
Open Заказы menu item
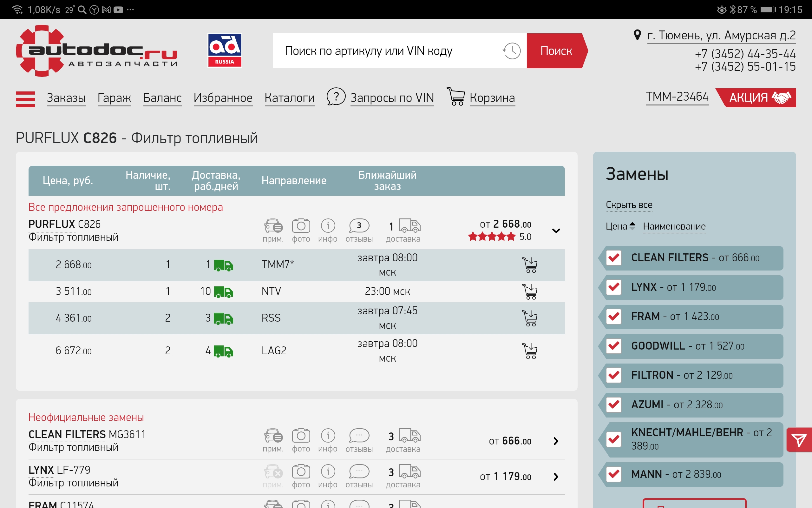point(66,98)
